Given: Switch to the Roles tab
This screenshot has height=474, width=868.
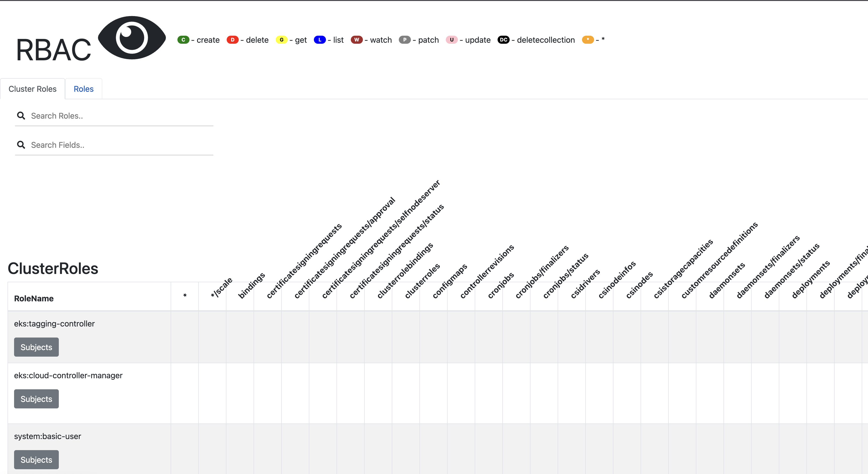Looking at the screenshot, I should pyautogui.click(x=84, y=89).
